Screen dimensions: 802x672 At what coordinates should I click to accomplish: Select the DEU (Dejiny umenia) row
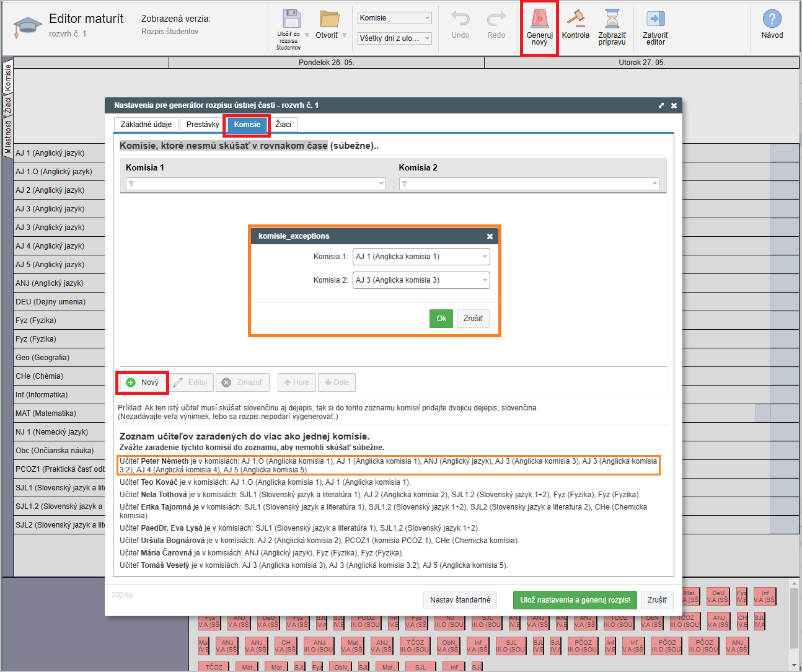pyautogui.click(x=59, y=302)
